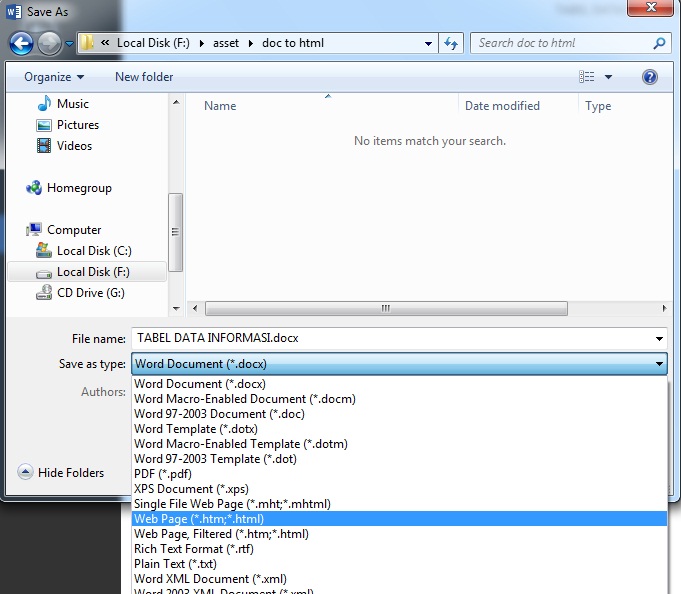Viewport: 681px width, 594px height.
Task: Choose Web Page, Filtered option
Action: click(399, 534)
